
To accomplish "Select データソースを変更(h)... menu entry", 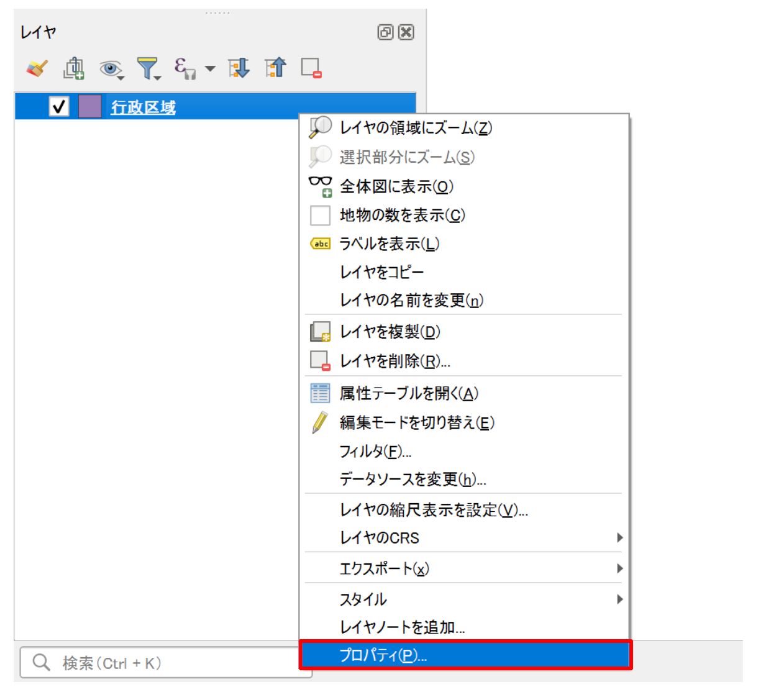I will tap(463, 480).
